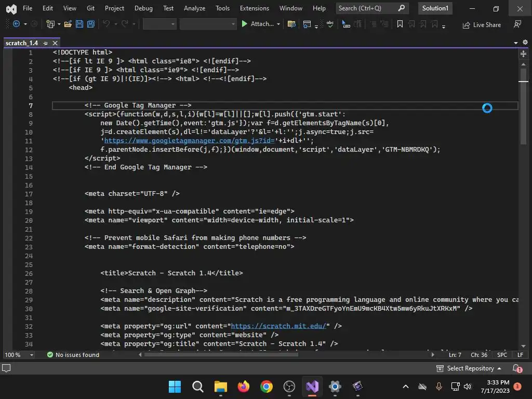Open the feedback person icon at top right
Screen dimensions: 532x399
(x=517, y=24)
